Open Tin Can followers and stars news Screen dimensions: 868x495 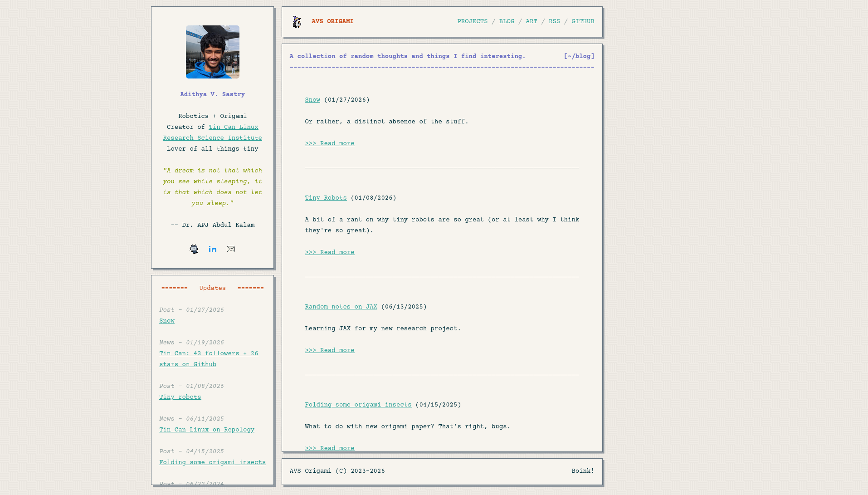[209, 353]
